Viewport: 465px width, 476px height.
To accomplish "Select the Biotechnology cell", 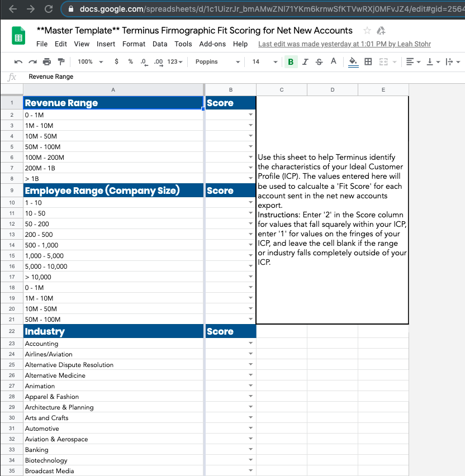I will 113,460.
